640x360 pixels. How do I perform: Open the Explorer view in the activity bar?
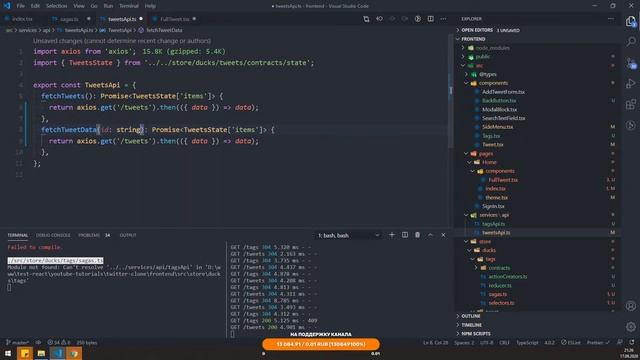coord(631,21)
